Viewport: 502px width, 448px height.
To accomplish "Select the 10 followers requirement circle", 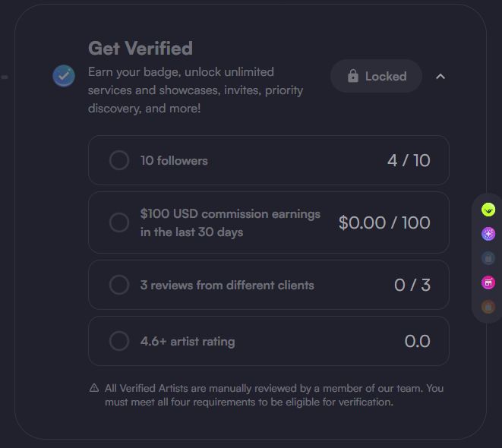I will click(119, 160).
